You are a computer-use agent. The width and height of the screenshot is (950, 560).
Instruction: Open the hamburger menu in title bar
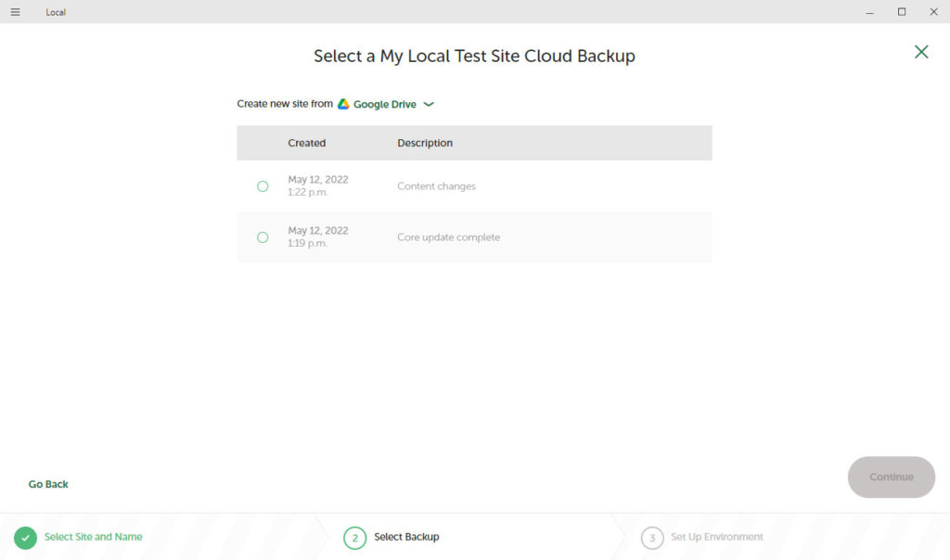pos(15,12)
